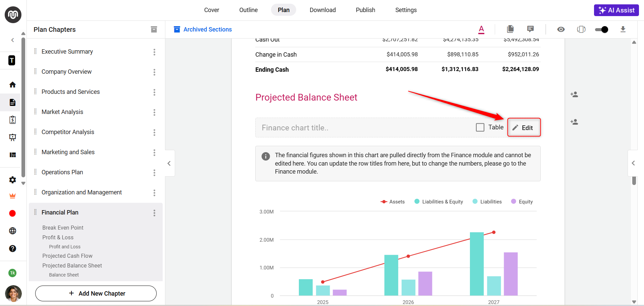Open Operations Plan options menu
Image resolution: width=644 pixels, height=306 pixels.
point(154,173)
